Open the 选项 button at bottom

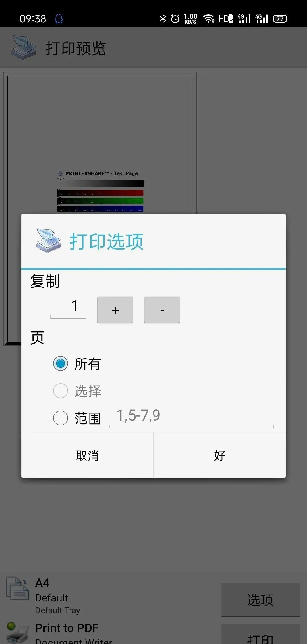pos(260,600)
